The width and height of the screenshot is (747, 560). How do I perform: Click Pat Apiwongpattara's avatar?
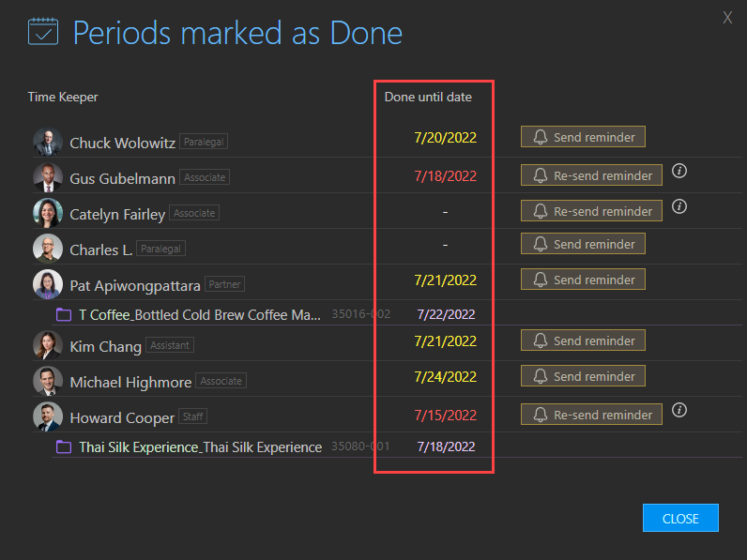(x=48, y=284)
